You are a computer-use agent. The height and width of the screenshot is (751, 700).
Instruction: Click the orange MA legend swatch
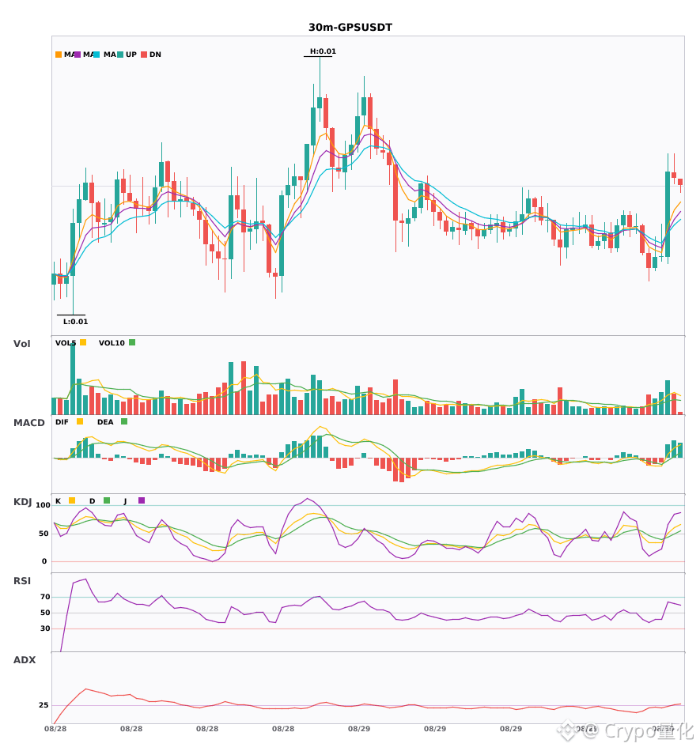[59, 55]
